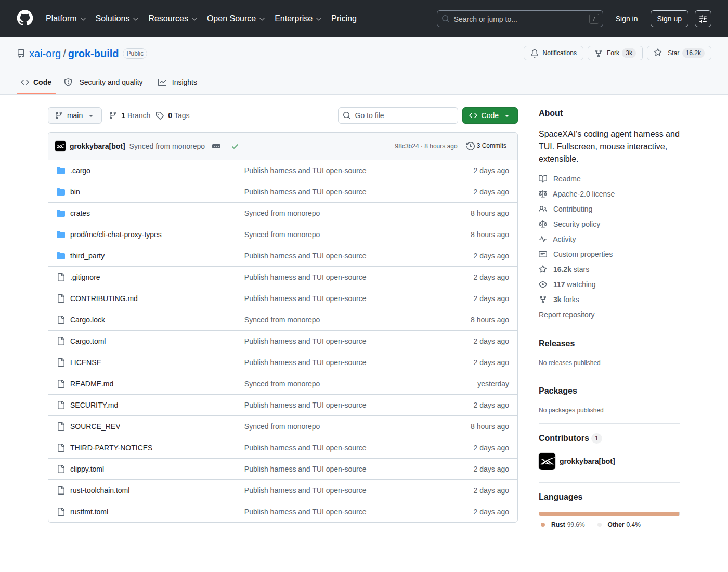The width and height of the screenshot is (728, 572).
Task: Click the watching eye icon
Action: 543,284
